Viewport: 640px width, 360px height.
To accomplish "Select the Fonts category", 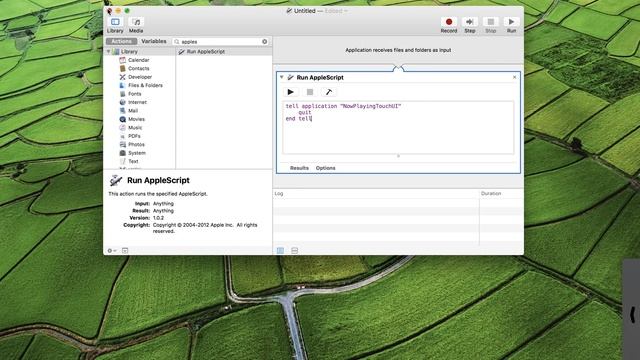I will point(134,94).
